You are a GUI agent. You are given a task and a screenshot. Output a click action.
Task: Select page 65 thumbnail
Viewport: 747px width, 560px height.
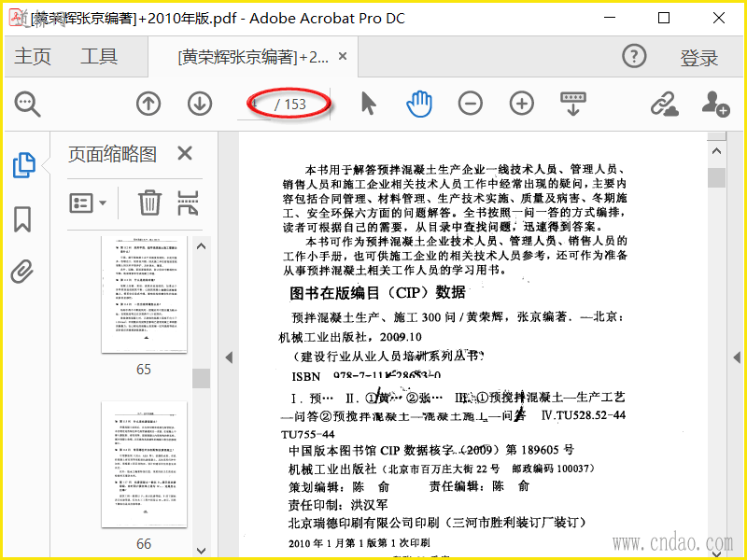[x=145, y=294]
